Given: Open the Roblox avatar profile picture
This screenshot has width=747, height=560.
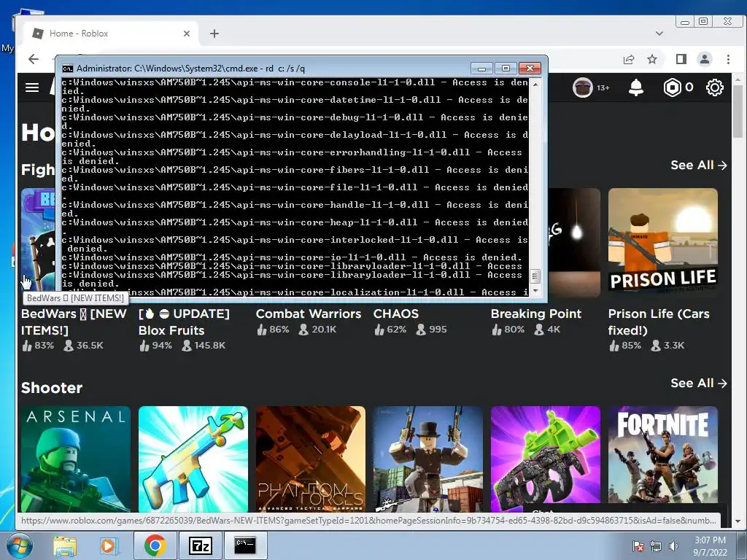Looking at the screenshot, I should click(x=582, y=87).
